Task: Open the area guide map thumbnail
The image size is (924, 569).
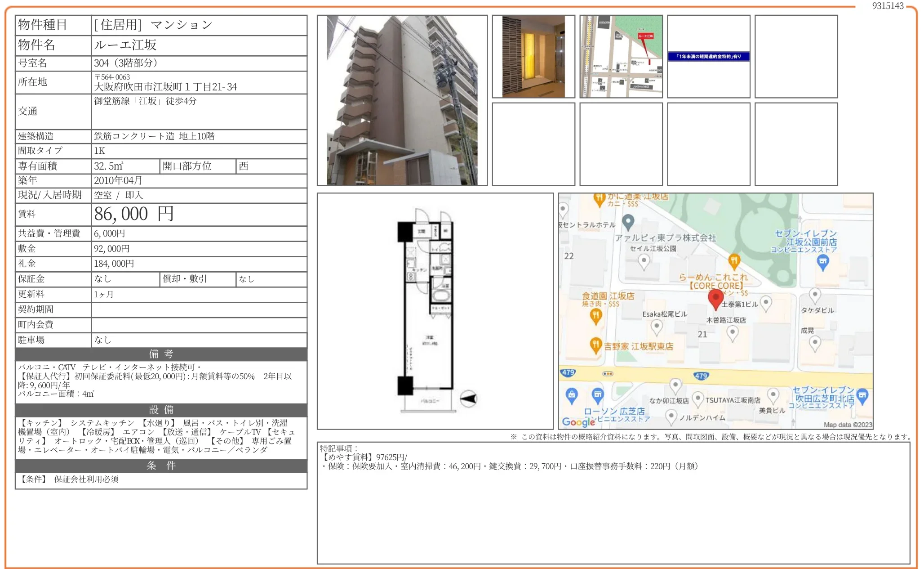Action: coord(621,56)
